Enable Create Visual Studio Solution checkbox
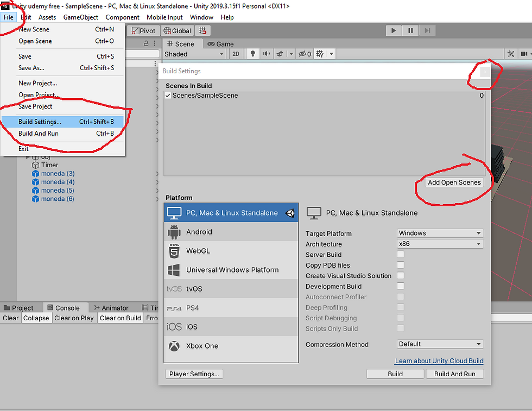This screenshot has width=532, height=411. (401, 276)
